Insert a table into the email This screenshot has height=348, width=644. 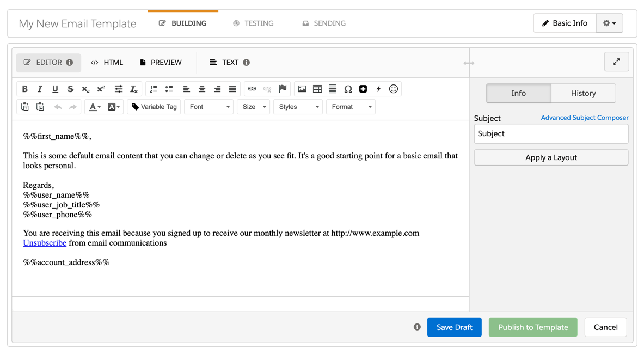pos(317,89)
